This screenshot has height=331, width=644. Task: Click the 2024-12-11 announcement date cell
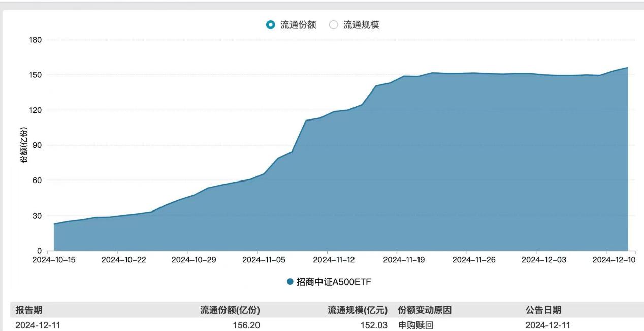tap(548, 324)
